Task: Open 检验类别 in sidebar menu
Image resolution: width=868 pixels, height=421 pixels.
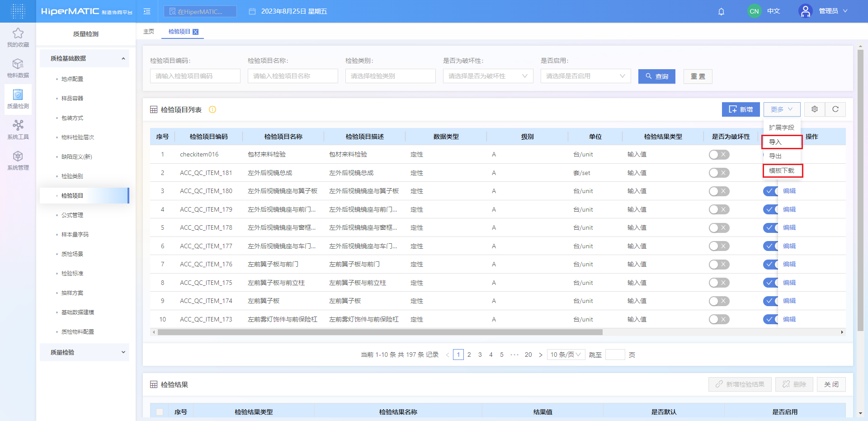Action: point(72,176)
